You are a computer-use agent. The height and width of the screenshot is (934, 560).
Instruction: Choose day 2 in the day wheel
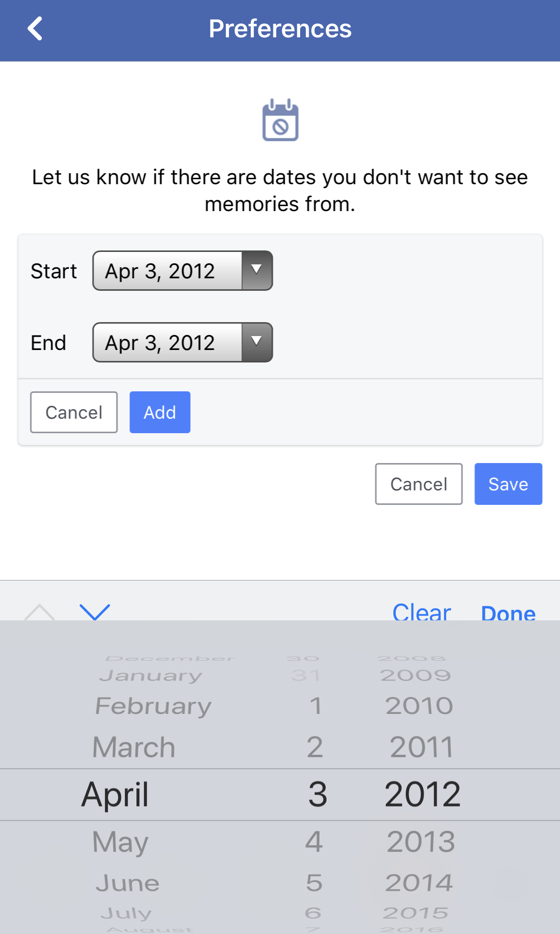[x=315, y=747]
